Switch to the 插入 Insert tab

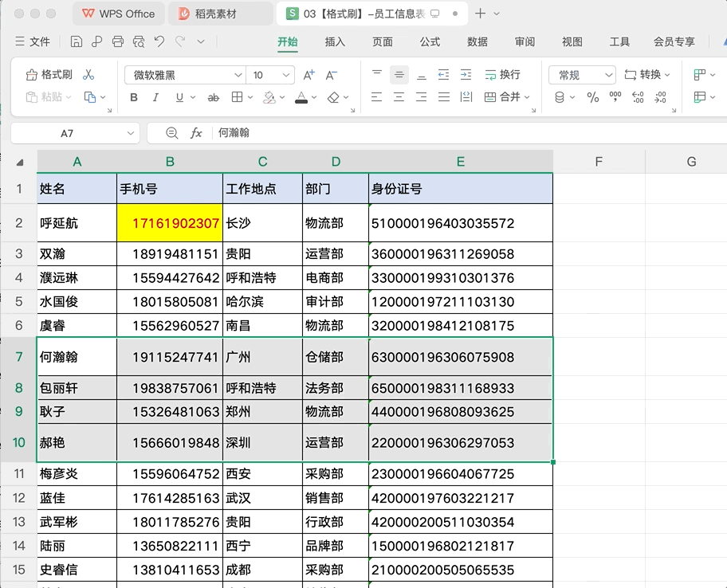[335, 41]
